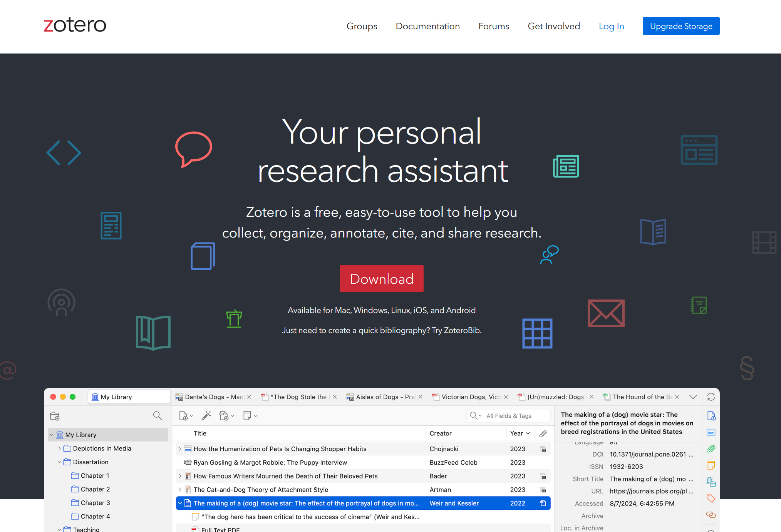781x532 pixels.
Task: Expand the Depictions In Media collection
Action: [x=59, y=448]
